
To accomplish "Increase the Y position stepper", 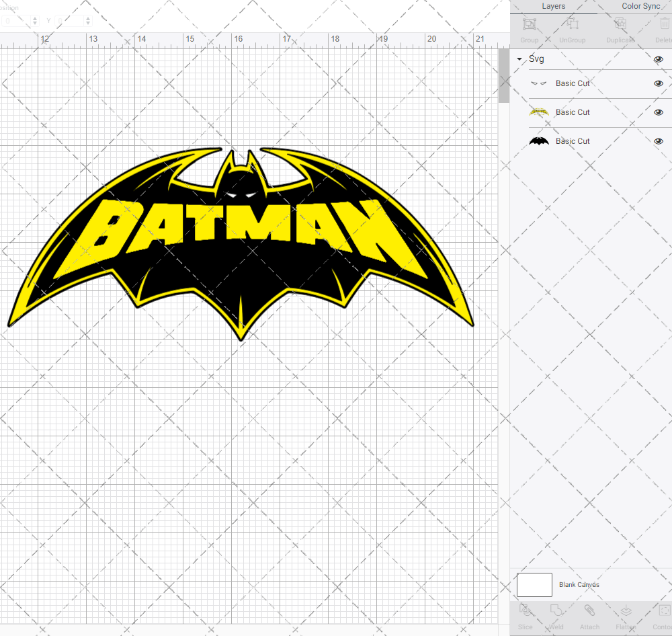I will [x=88, y=18].
